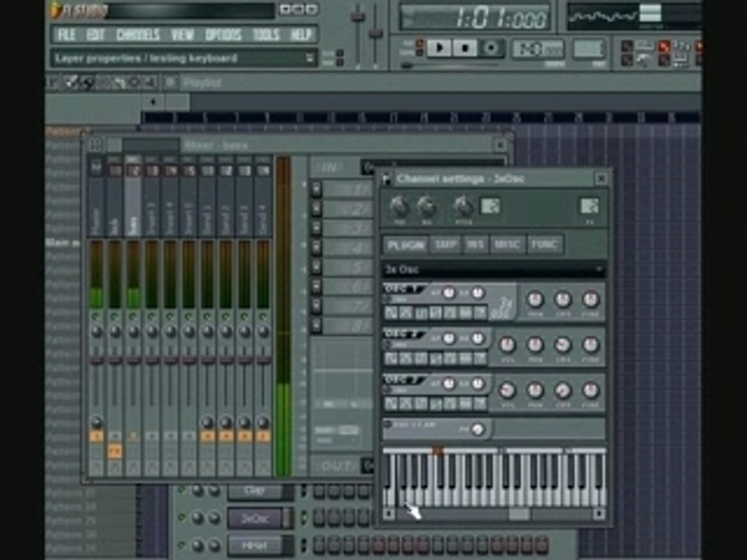Viewport: 747px width, 560px height.
Task: Click the OSC 2 pan knob
Action: pyautogui.click(x=535, y=345)
